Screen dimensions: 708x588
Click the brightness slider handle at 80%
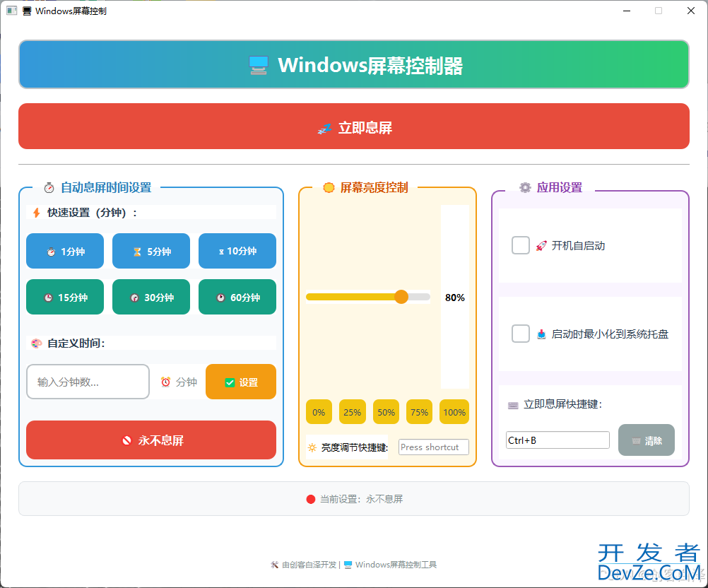click(401, 297)
